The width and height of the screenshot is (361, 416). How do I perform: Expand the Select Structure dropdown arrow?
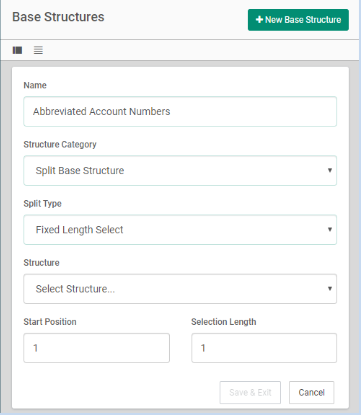(x=330, y=289)
